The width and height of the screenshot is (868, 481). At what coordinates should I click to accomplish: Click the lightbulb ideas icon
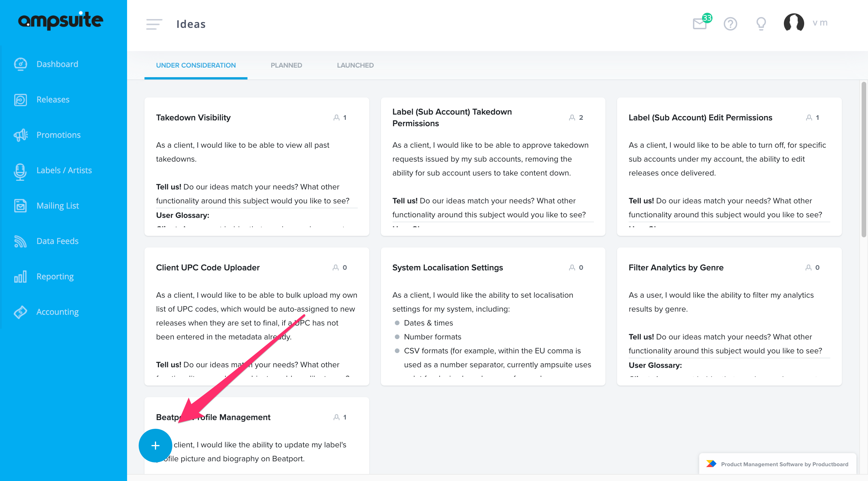[x=761, y=23]
